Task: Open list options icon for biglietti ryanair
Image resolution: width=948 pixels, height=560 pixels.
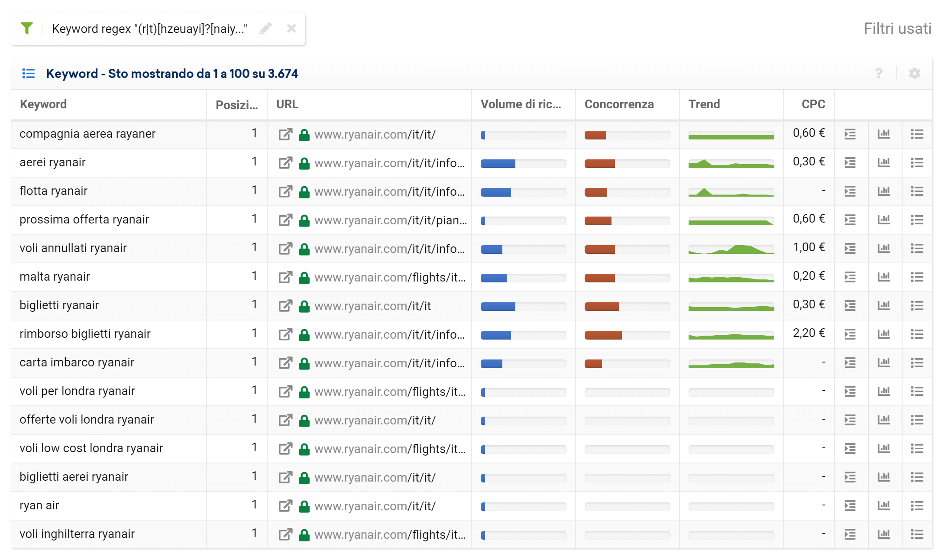Action: [x=917, y=306]
